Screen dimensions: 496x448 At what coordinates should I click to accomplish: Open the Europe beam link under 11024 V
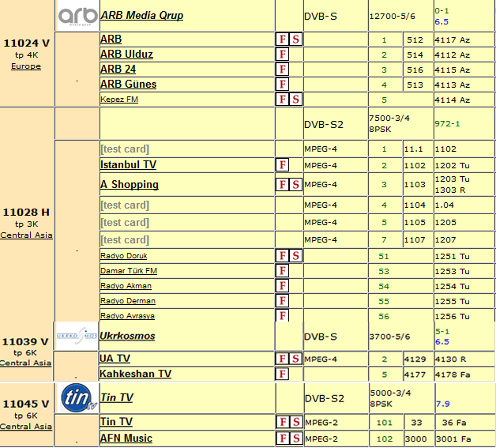click(x=26, y=66)
